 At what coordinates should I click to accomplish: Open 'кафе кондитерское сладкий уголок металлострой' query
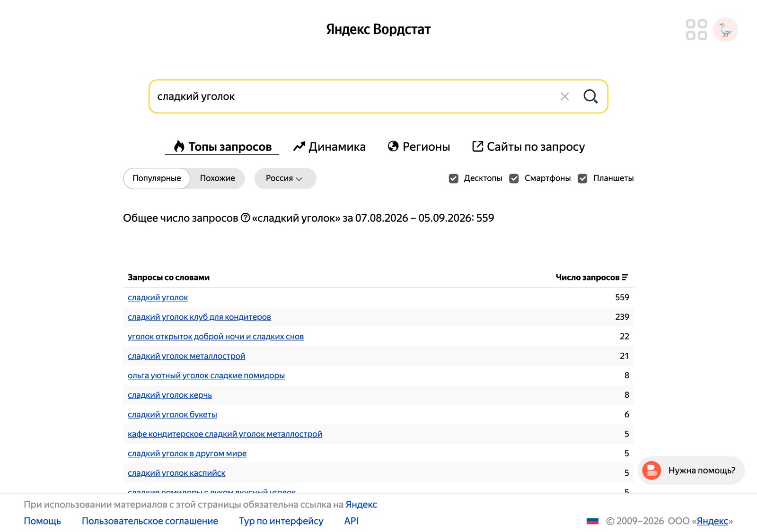(225, 434)
